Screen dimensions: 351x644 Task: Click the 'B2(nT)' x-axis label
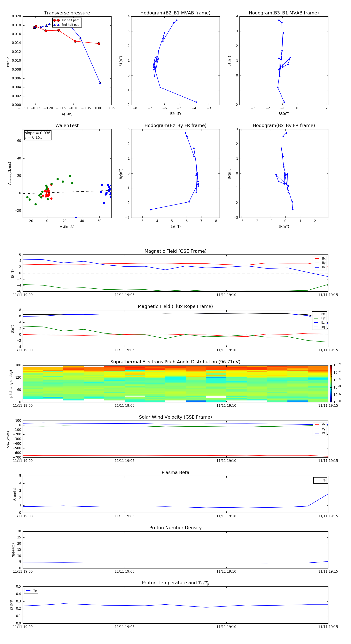(175, 114)
